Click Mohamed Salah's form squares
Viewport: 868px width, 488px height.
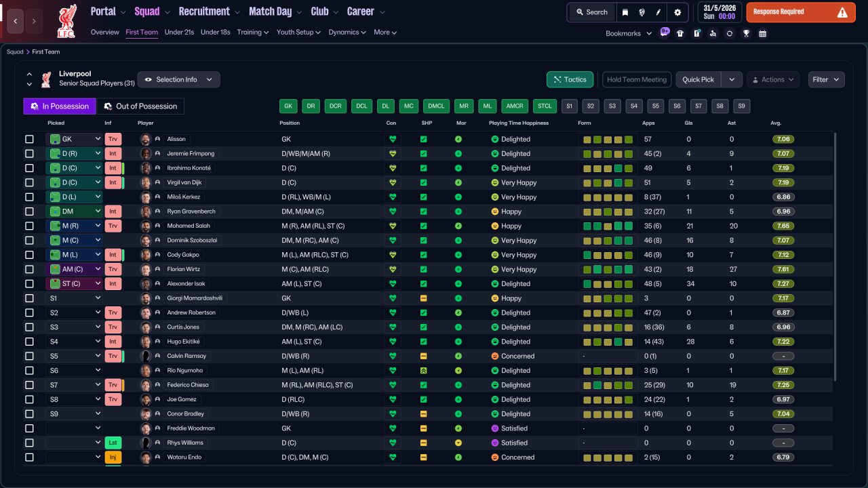coord(608,226)
